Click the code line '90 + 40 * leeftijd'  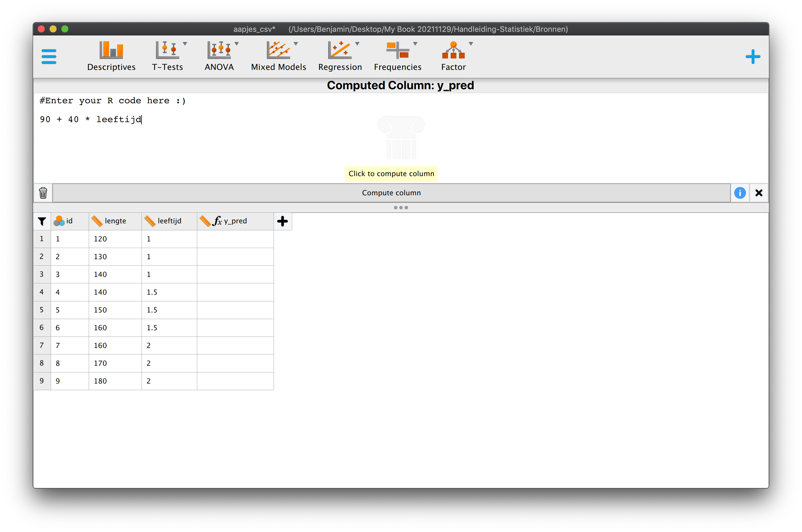[91, 119]
